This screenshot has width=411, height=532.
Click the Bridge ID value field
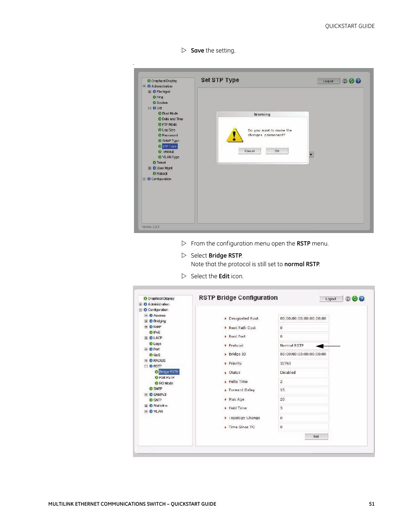[303, 355]
